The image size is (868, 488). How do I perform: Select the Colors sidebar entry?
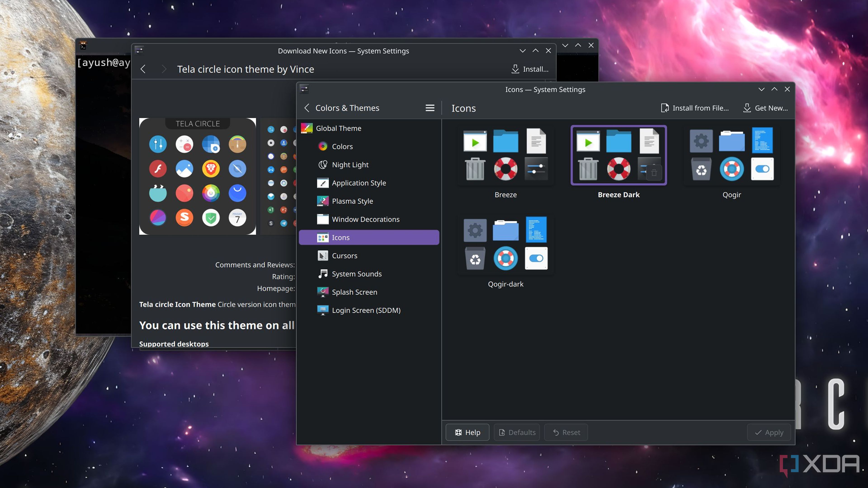[369, 146]
